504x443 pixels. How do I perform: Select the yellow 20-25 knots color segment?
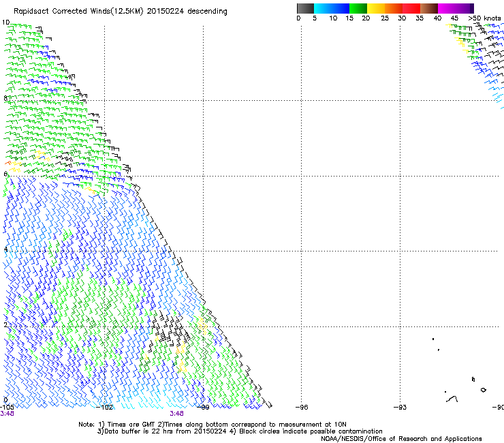tap(376, 8)
